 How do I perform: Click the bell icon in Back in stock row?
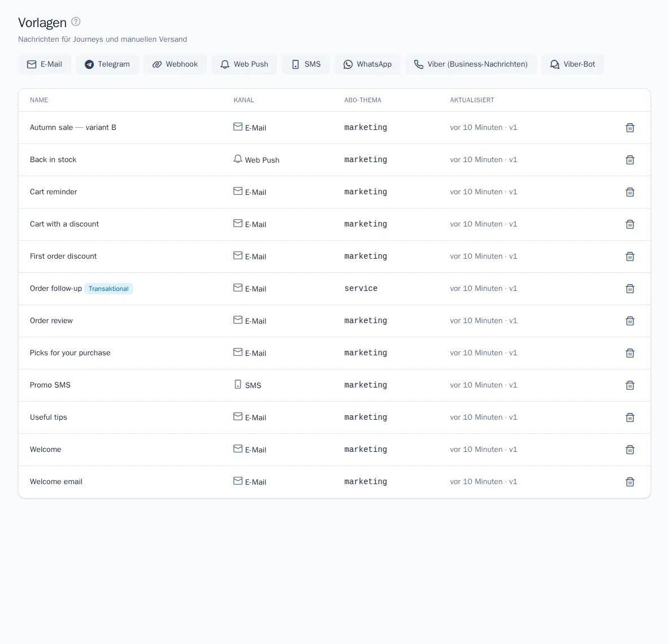pos(238,159)
